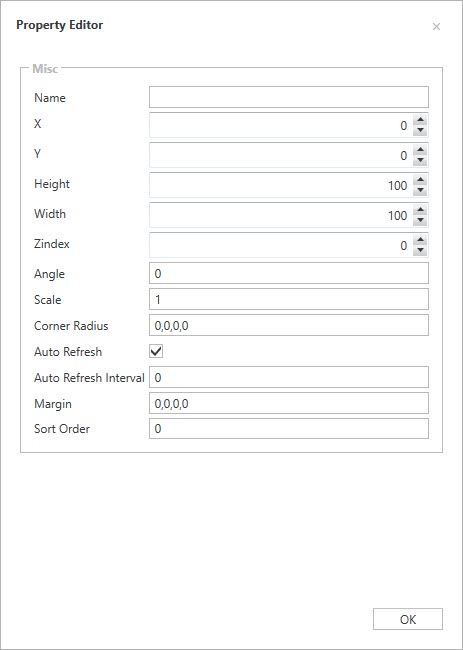Lower Height with its down spinner arrow
This screenshot has width=463, height=650.
[420, 190]
